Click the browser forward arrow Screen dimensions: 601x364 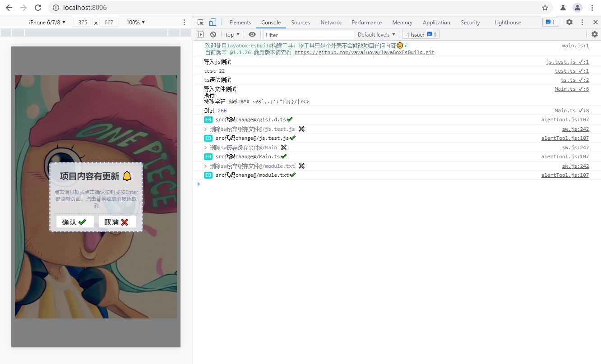click(23, 8)
